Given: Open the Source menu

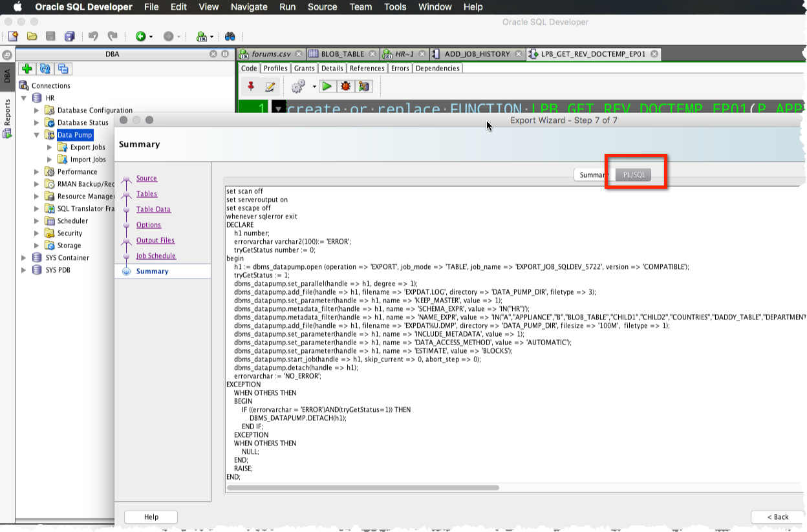Looking at the screenshot, I should 322,7.
